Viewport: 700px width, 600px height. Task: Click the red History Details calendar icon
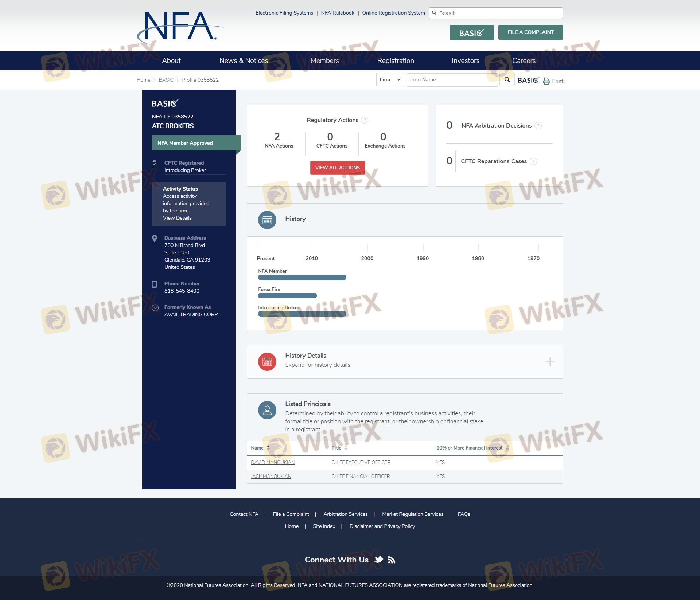(x=267, y=362)
